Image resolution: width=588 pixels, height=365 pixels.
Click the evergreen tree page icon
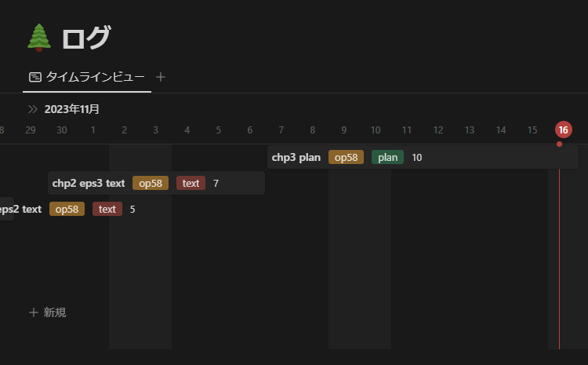pyautogui.click(x=39, y=38)
